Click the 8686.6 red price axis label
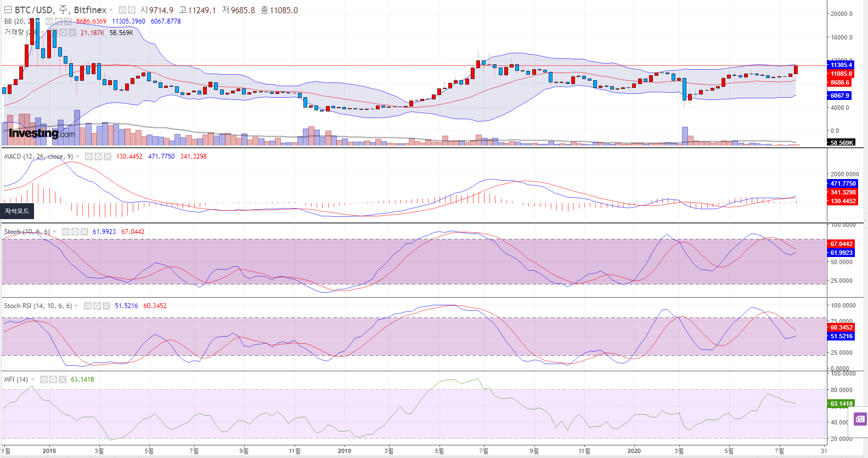The height and width of the screenshot is (458, 868). point(839,82)
